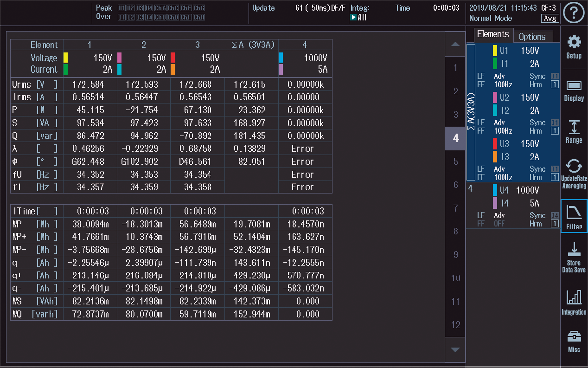
Task: Click the integration Time 0:00:03 readout
Action: [447, 8]
